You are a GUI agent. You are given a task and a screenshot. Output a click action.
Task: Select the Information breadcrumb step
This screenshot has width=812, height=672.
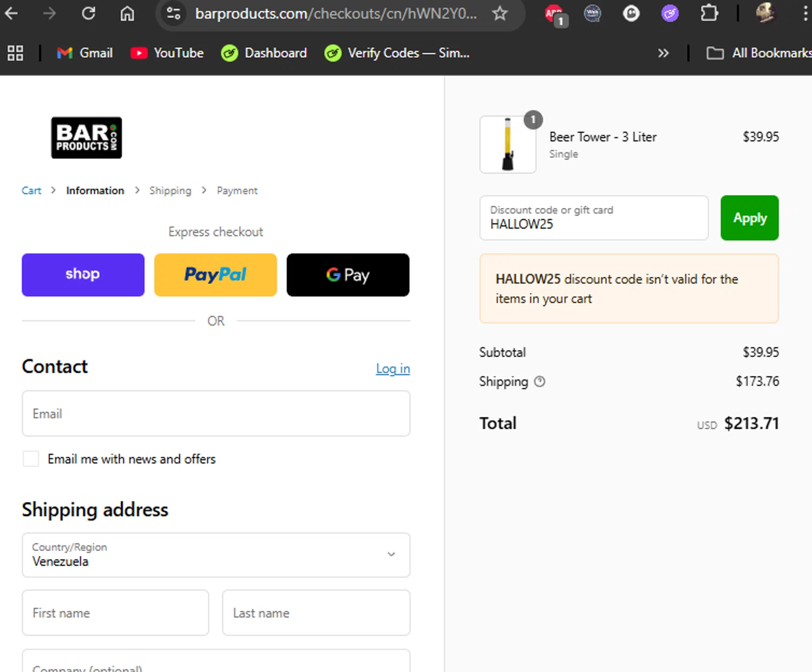point(95,191)
